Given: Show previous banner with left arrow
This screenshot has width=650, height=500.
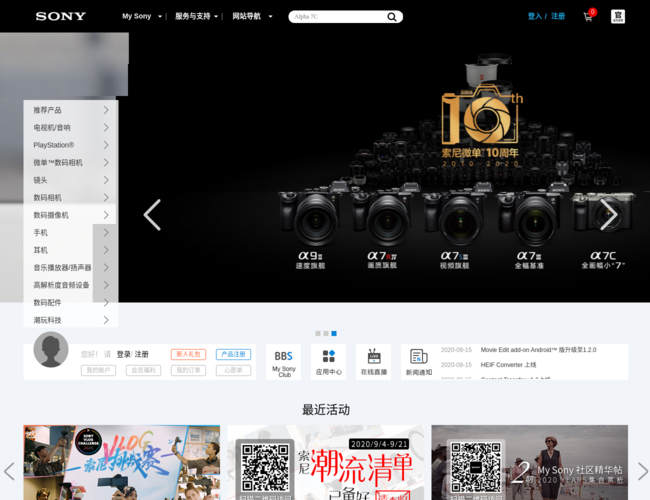Looking at the screenshot, I should [152, 215].
